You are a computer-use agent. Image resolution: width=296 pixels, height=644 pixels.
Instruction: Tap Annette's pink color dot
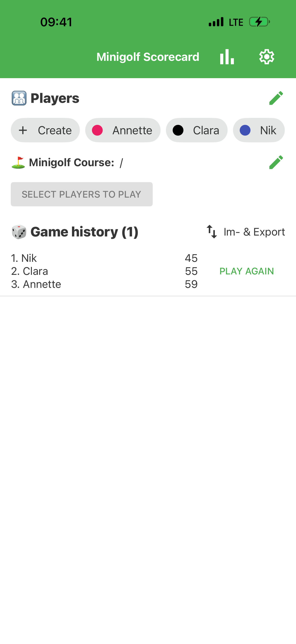click(97, 130)
